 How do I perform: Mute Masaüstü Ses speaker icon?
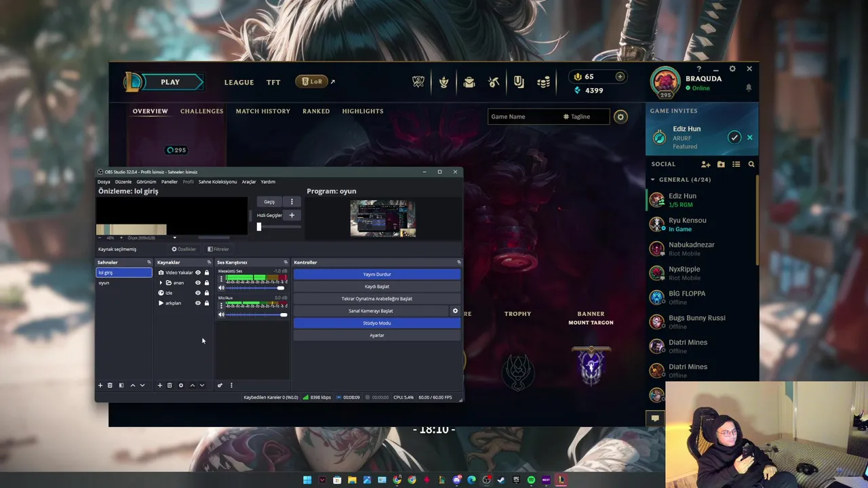(221, 287)
